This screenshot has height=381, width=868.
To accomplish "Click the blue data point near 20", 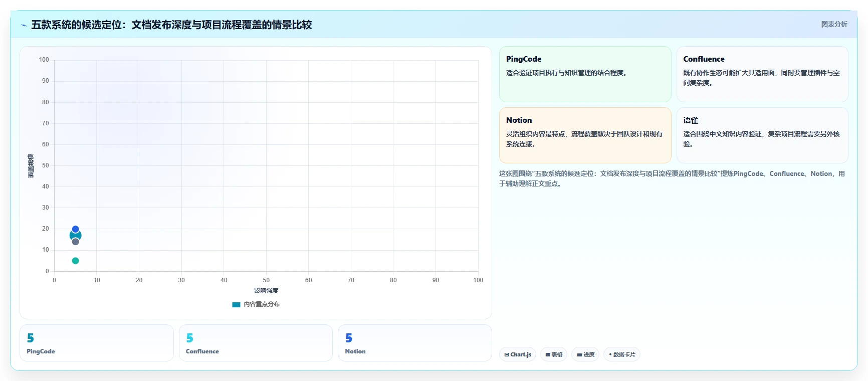I will [x=75, y=229].
